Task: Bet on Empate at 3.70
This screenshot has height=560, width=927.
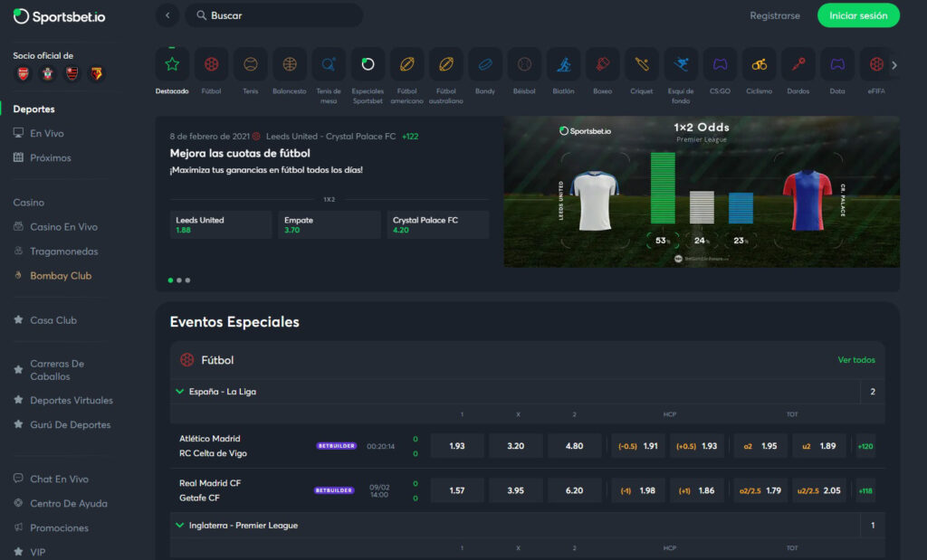Action: tap(330, 224)
